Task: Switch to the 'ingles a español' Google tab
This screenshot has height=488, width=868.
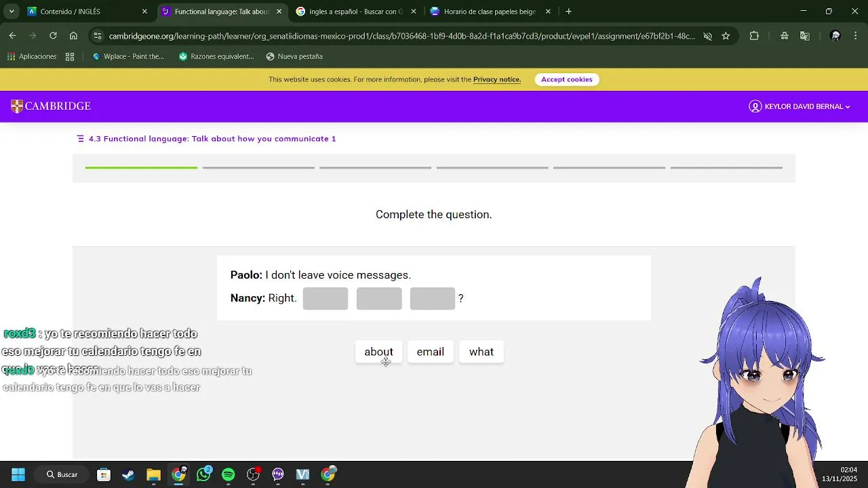Action: 356,12
